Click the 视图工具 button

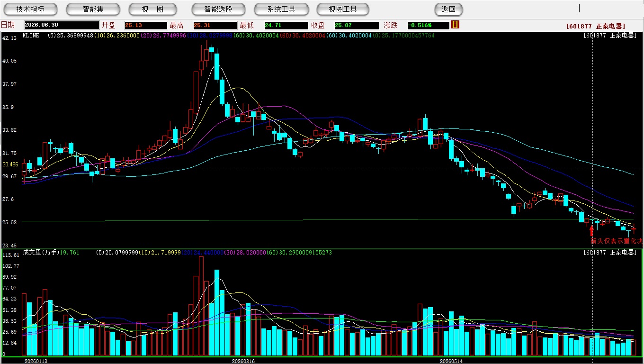(x=343, y=9)
